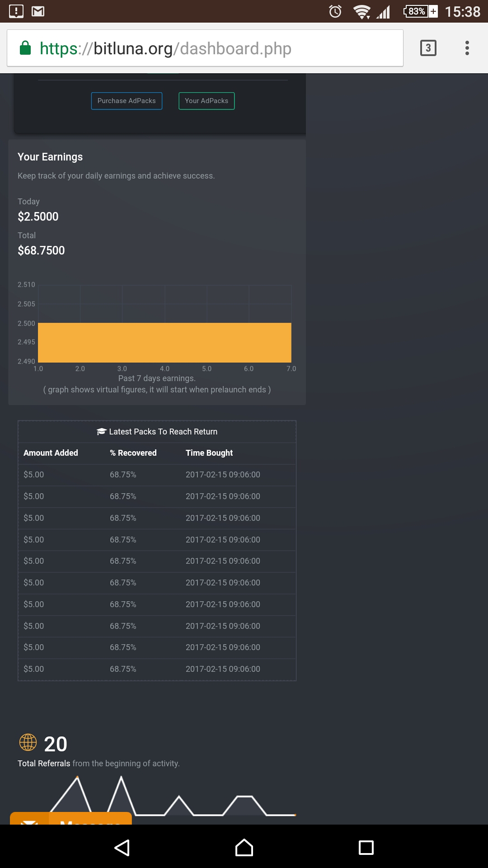Tap the globe icon beside referrals count
Viewport: 488px width, 868px height.
click(x=28, y=742)
